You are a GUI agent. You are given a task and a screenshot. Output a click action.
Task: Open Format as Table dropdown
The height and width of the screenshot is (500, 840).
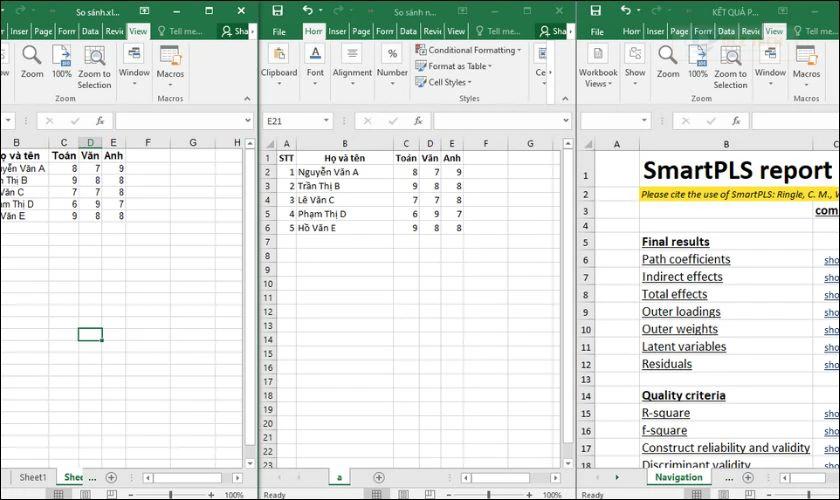click(453, 66)
